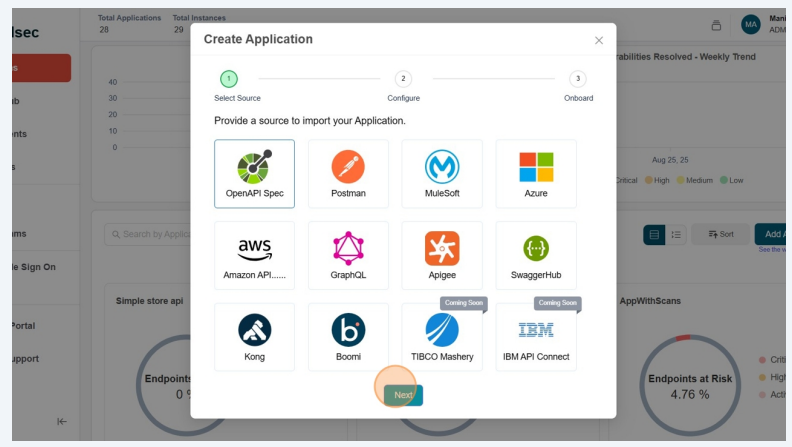
Task: Click the TIBCO Mashery tile
Action: [x=442, y=337]
